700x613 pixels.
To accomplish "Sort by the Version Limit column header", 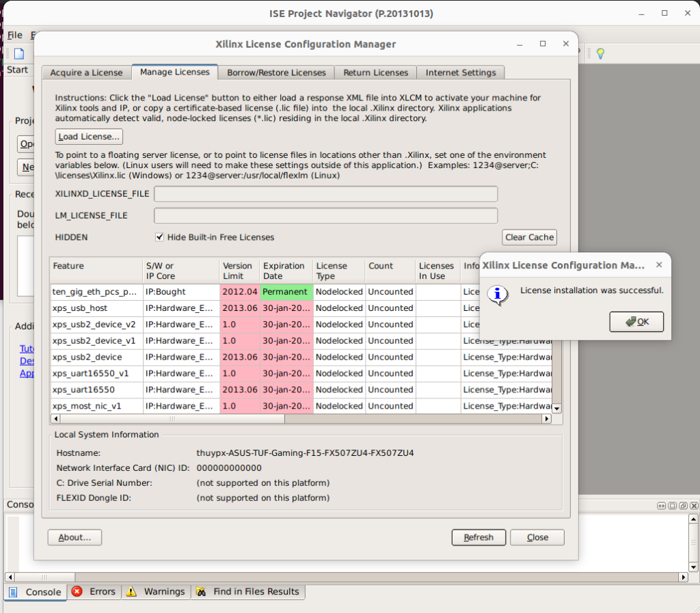I will coord(240,271).
